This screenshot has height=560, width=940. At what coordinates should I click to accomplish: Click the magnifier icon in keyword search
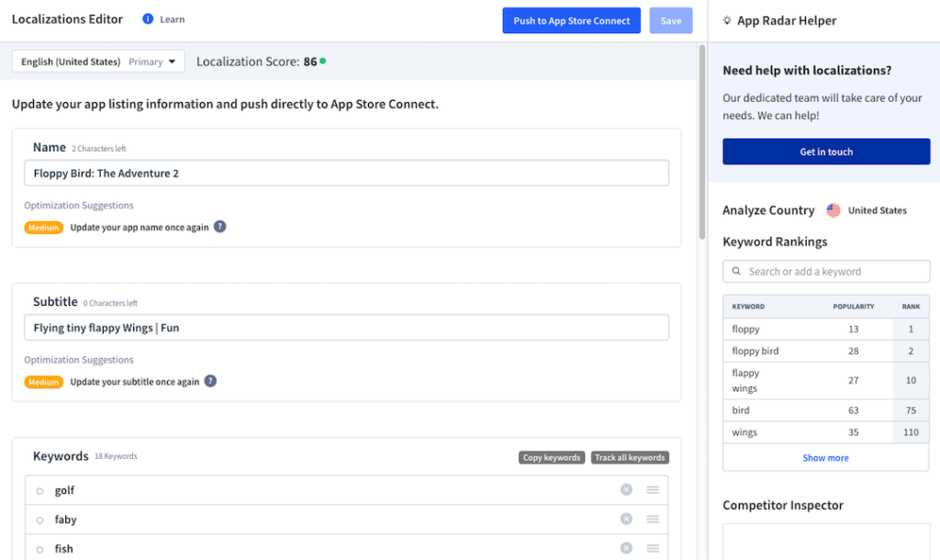coord(736,271)
